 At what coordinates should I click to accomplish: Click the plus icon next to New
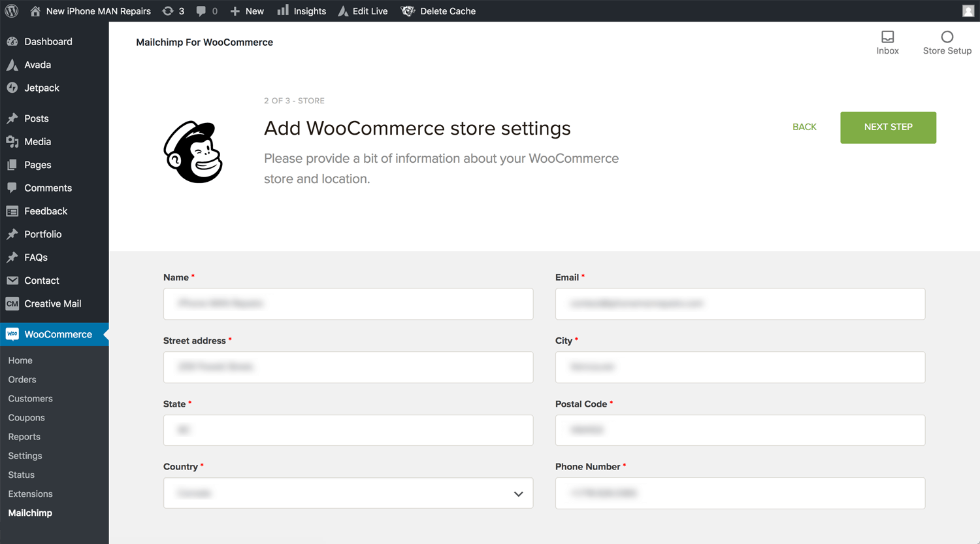pos(235,11)
